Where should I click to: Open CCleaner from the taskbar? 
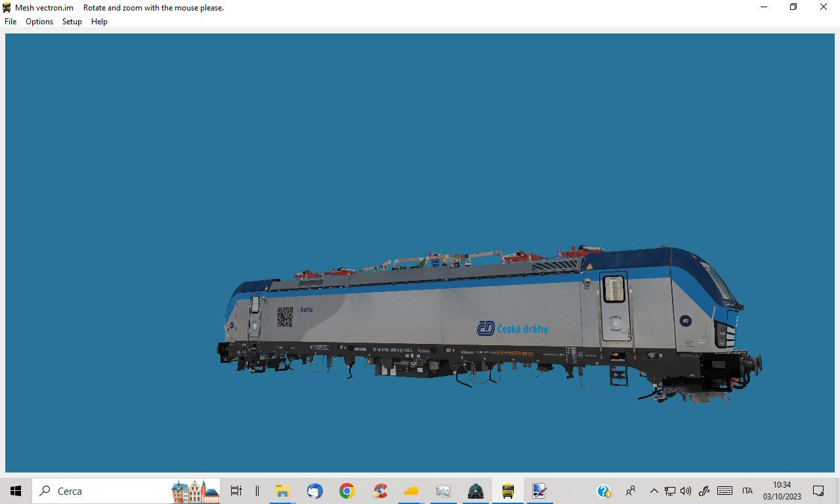(379, 491)
